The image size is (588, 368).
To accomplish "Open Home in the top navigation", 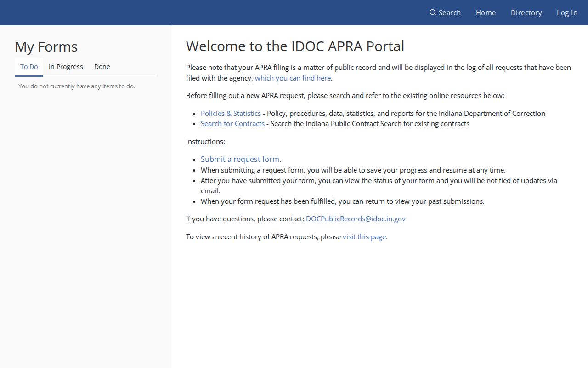I will pyautogui.click(x=486, y=12).
